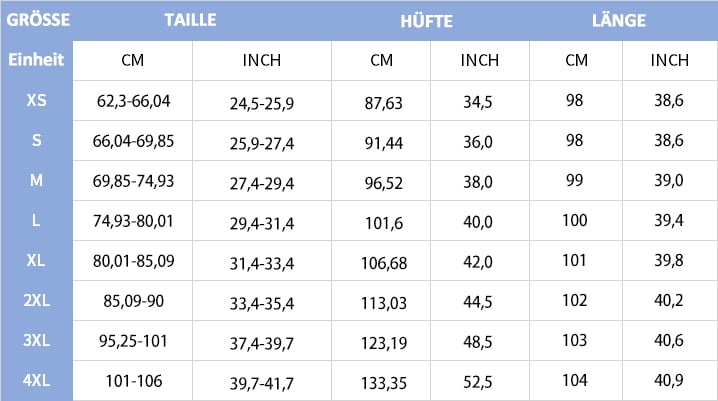This screenshot has height=401, width=718.
Task: Select the length inch value 40,2
Action: click(669, 300)
